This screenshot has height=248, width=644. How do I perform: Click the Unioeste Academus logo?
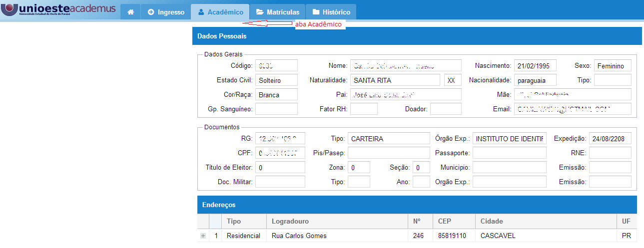click(59, 10)
